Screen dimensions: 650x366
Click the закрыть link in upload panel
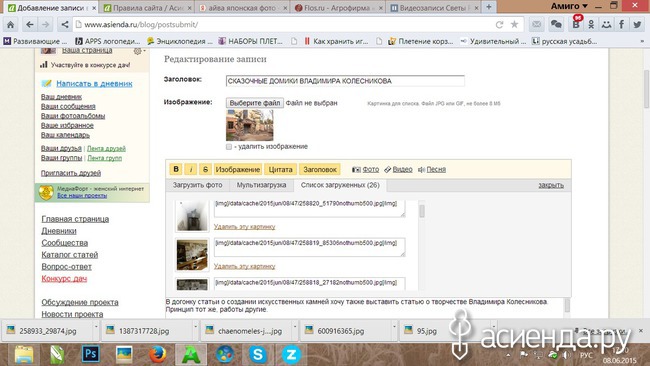(551, 185)
